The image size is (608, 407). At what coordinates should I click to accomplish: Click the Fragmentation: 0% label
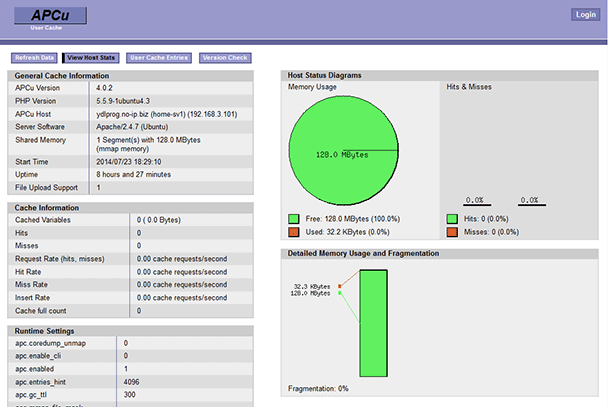coord(318,388)
